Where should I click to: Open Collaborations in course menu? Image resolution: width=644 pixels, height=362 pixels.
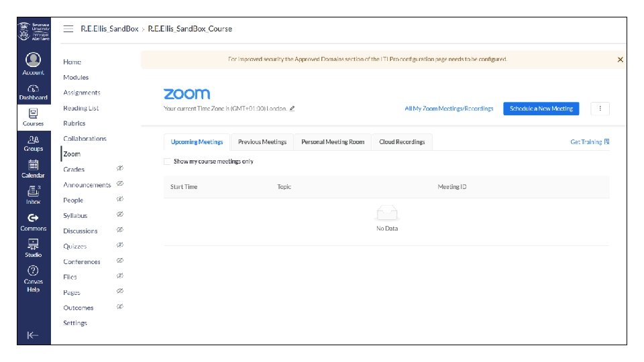tap(85, 139)
